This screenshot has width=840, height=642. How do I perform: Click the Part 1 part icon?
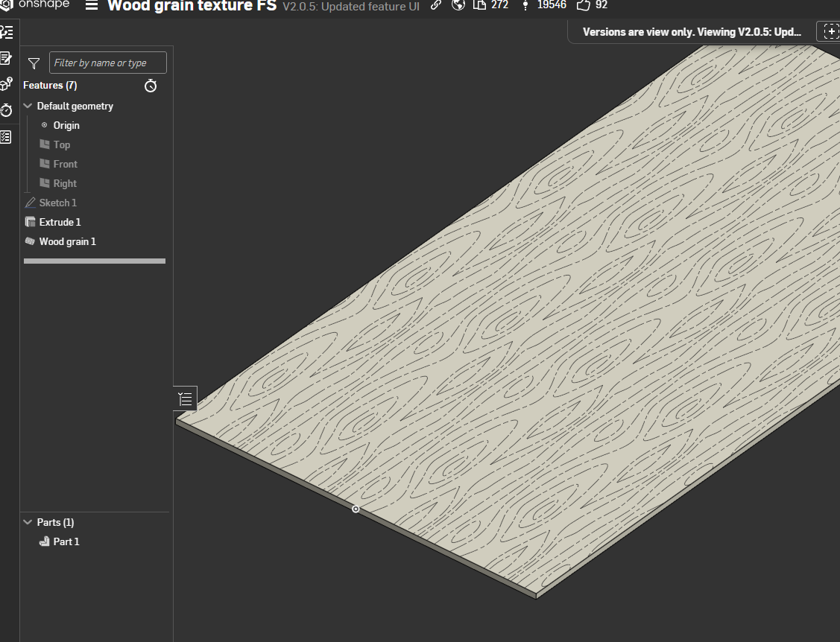[x=45, y=541]
